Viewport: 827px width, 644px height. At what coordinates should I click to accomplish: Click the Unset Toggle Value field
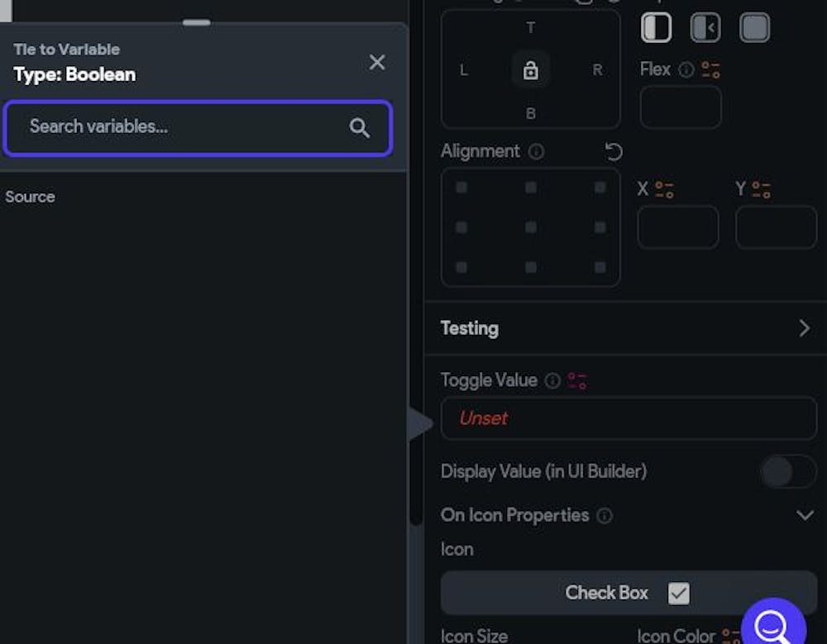click(x=627, y=418)
